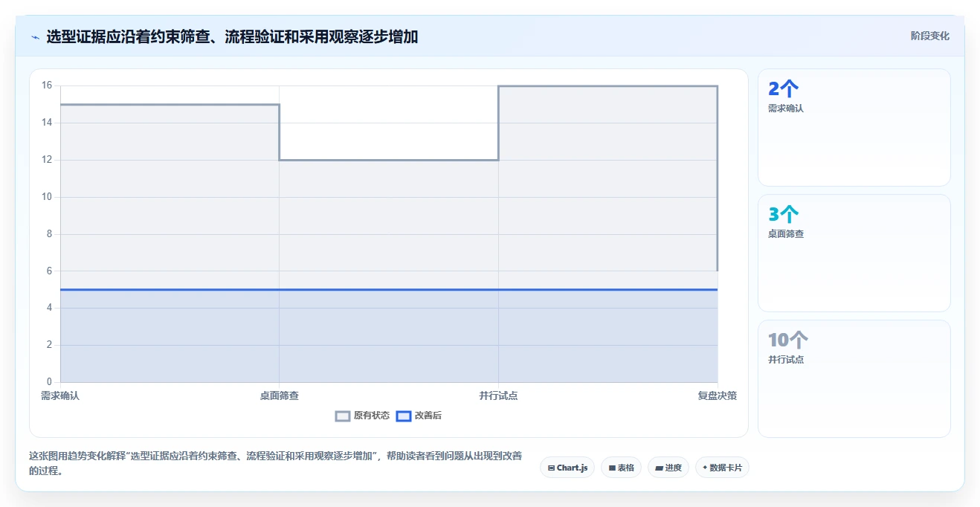This screenshot has height=507, width=980.
Task: Toggle the 改善后 legend swatch
Action: click(404, 416)
